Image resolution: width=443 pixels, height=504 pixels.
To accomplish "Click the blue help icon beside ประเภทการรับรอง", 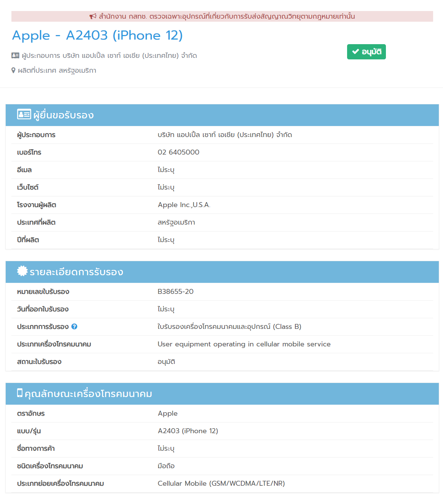I will 74,327.
